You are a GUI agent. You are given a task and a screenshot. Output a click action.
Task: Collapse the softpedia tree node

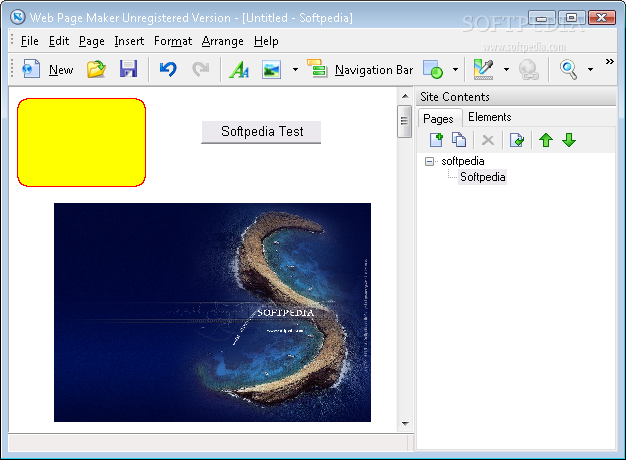pyautogui.click(x=430, y=161)
